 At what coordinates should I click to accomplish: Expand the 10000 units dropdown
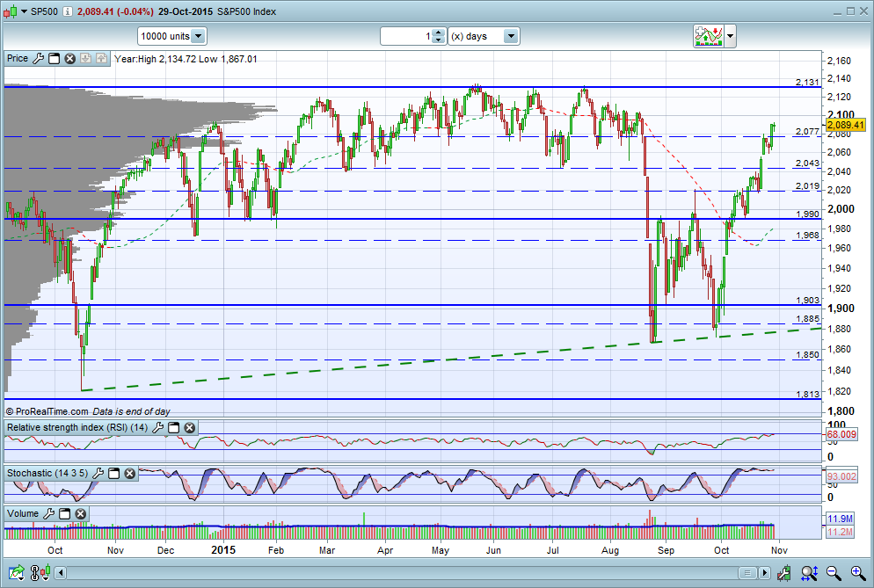(198, 36)
